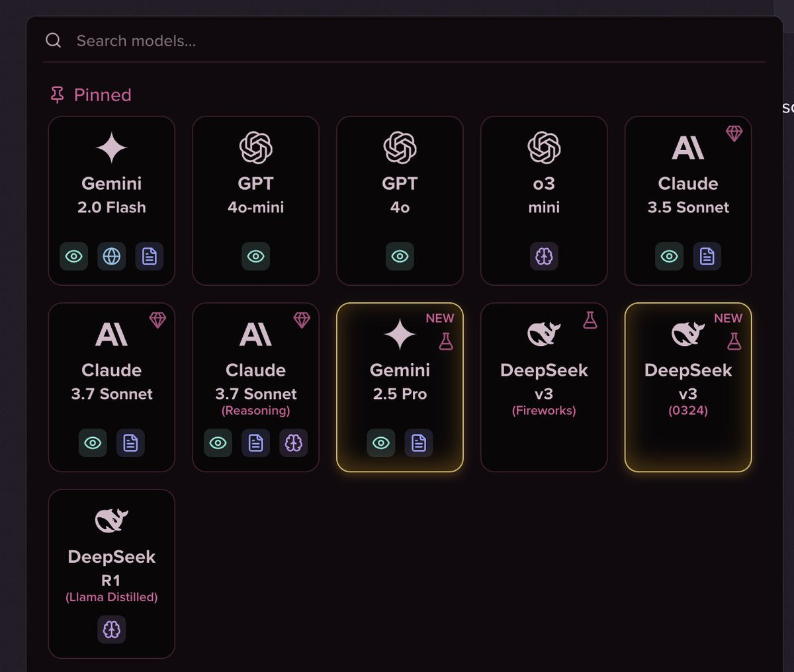The height and width of the screenshot is (672, 794).
Task: Click the document icon on Claude 3.5 Sonnet
Action: click(707, 256)
